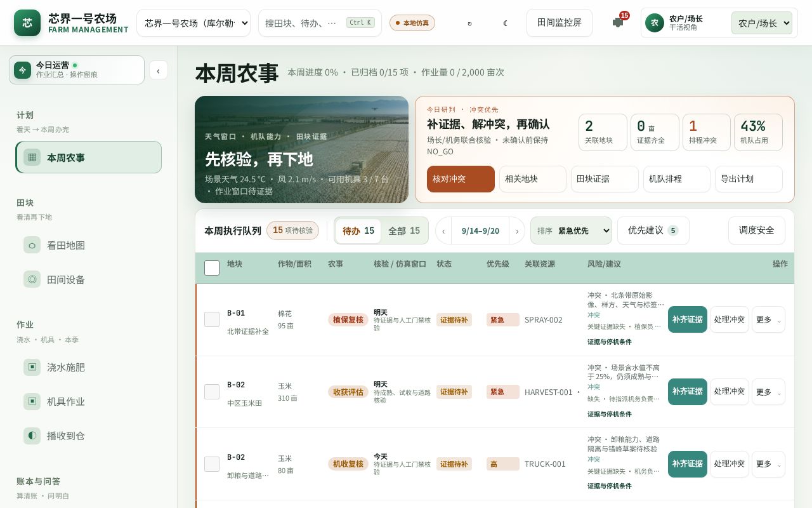Open 田间设备 in sidebar
The width and height of the screenshot is (812, 508).
point(88,279)
